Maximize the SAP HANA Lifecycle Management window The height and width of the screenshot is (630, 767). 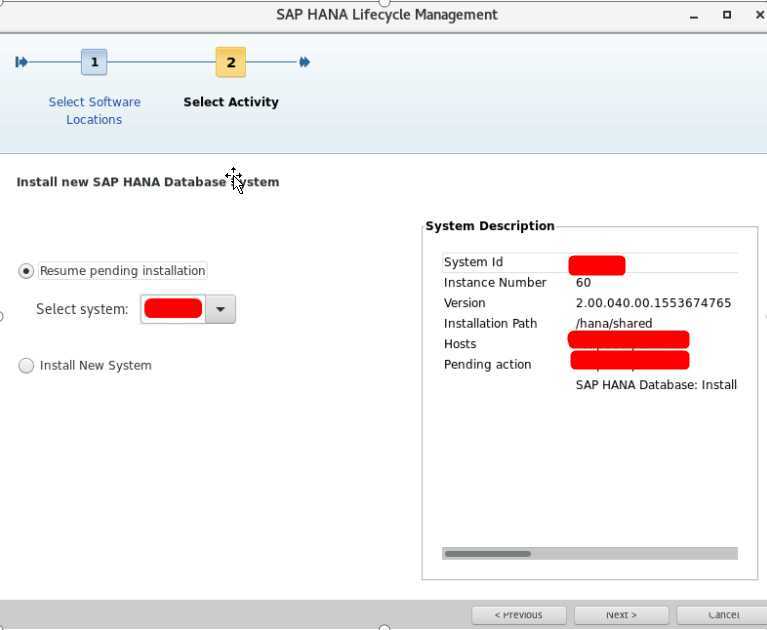727,15
